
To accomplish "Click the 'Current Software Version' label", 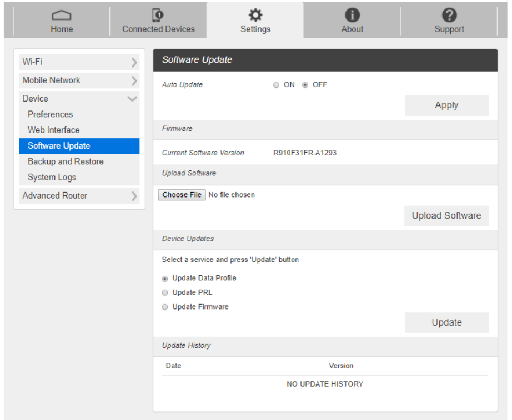I will tap(203, 153).
